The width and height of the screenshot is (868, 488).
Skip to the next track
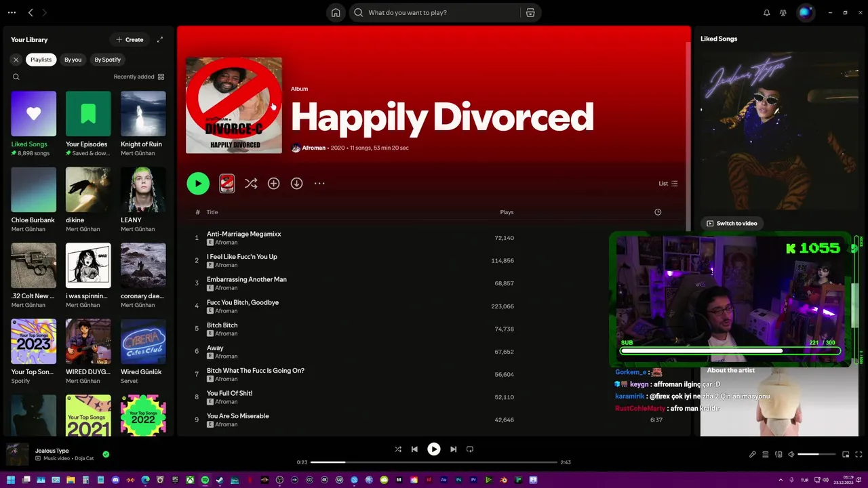[x=453, y=449]
